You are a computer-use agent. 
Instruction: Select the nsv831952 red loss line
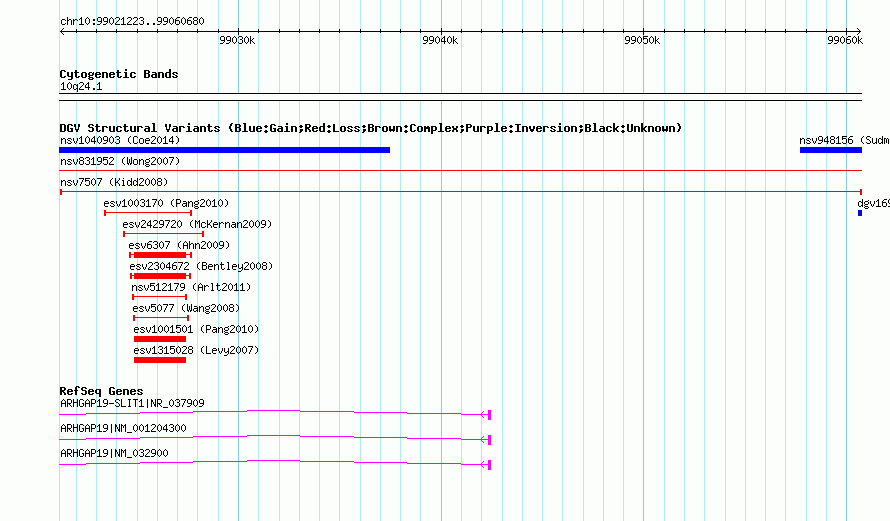(x=460, y=170)
